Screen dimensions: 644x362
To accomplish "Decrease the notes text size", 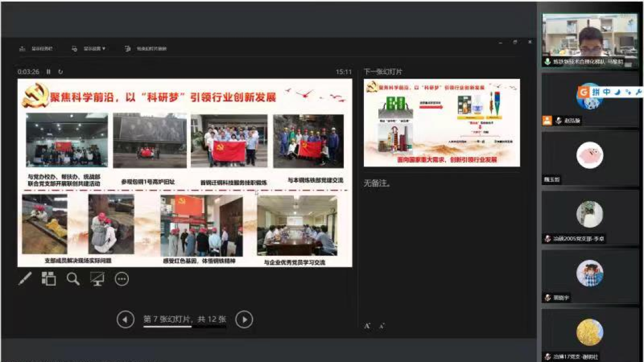I will point(381,326).
